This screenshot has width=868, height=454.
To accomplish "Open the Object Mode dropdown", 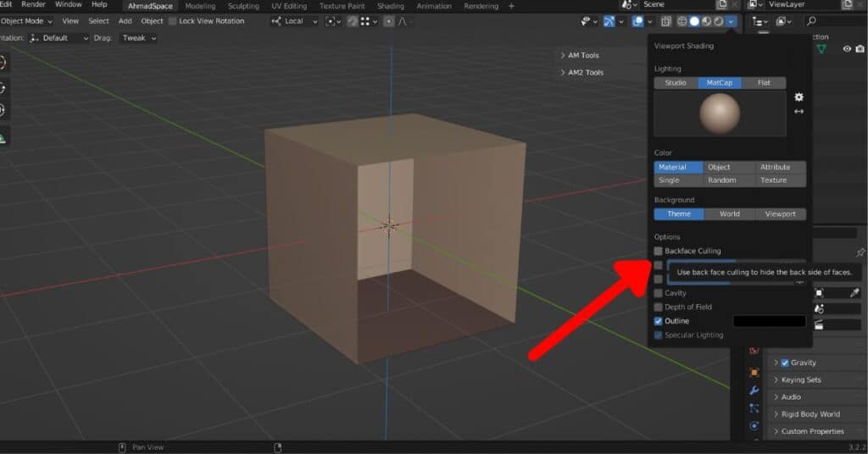I will [x=27, y=21].
